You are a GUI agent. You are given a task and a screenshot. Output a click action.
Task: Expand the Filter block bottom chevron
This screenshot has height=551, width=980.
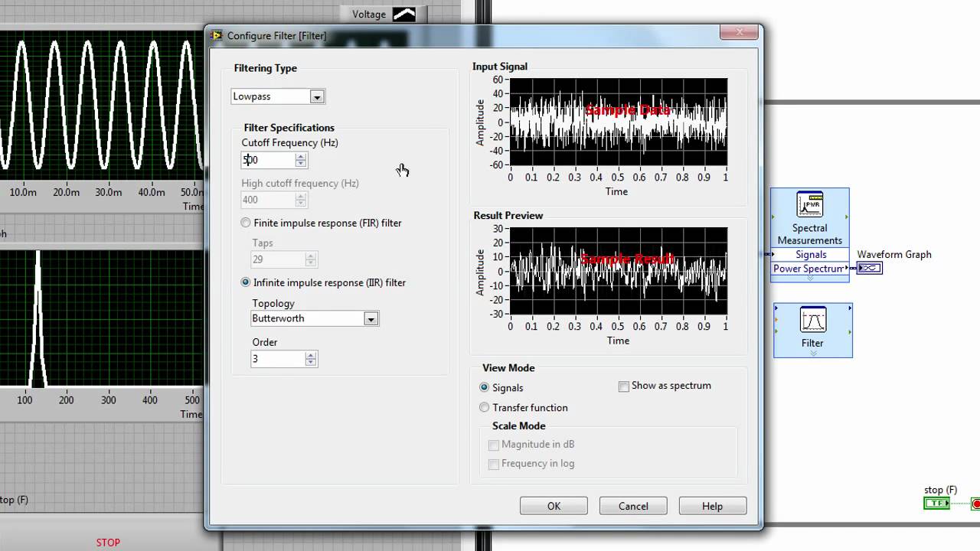click(x=812, y=354)
